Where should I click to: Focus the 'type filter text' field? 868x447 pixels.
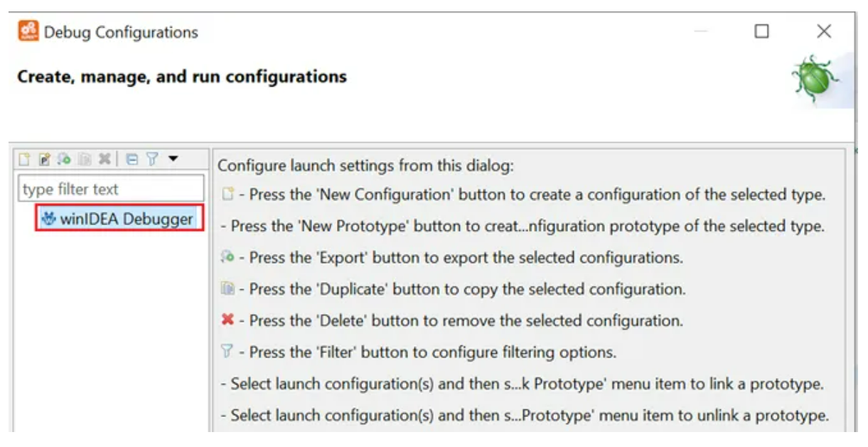111,189
